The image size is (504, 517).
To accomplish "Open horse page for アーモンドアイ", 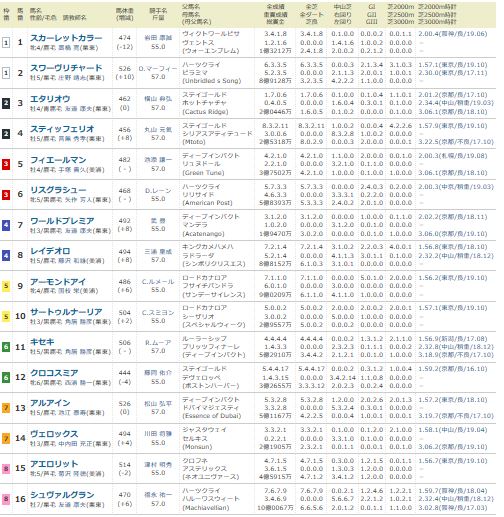I will pos(58,282).
